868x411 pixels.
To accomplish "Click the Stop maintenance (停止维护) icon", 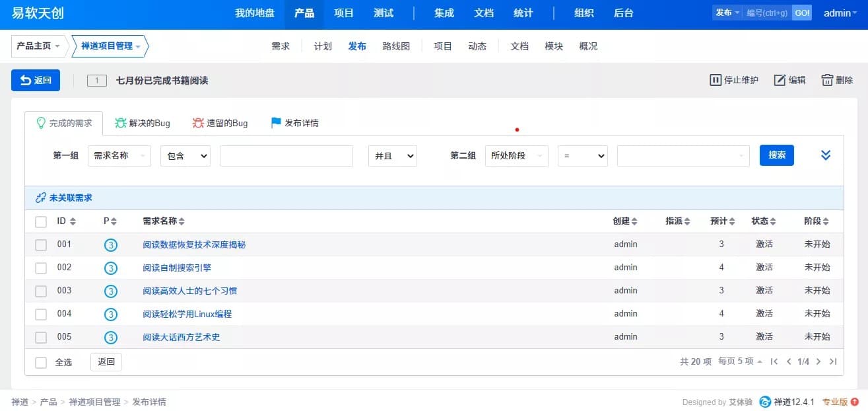I will (716, 80).
